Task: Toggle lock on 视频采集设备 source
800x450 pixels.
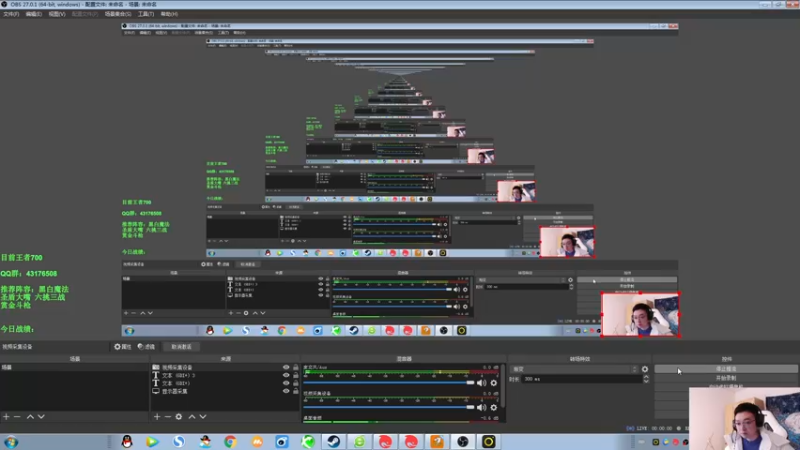Action: (x=295, y=367)
